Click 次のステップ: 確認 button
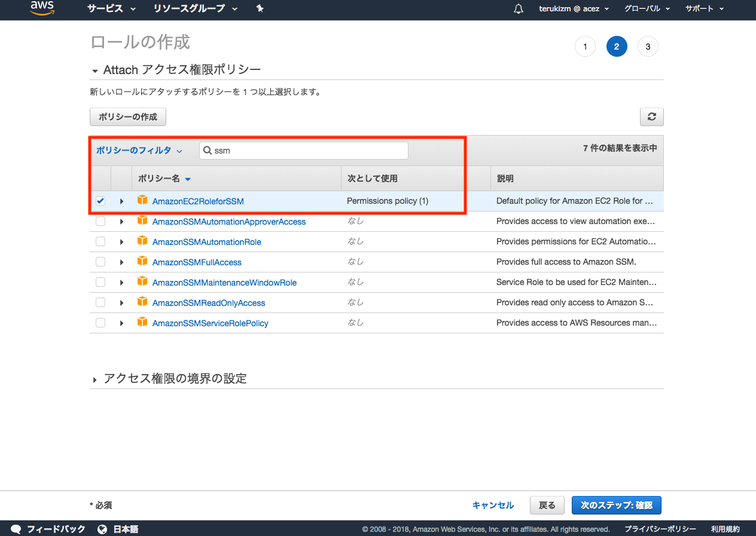This screenshot has height=536, width=756. click(617, 505)
